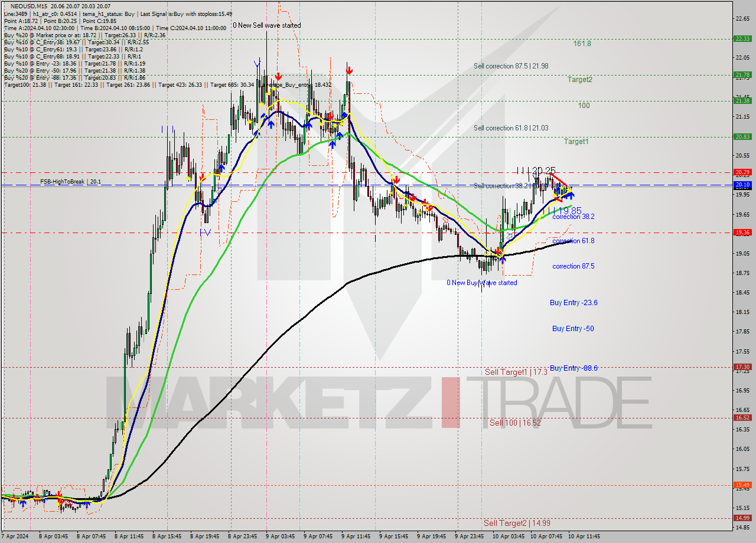Screen dimensions: 756x543
Task: Select 'Sell correction 61.8 | 21.03' label
Action: click(x=511, y=128)
